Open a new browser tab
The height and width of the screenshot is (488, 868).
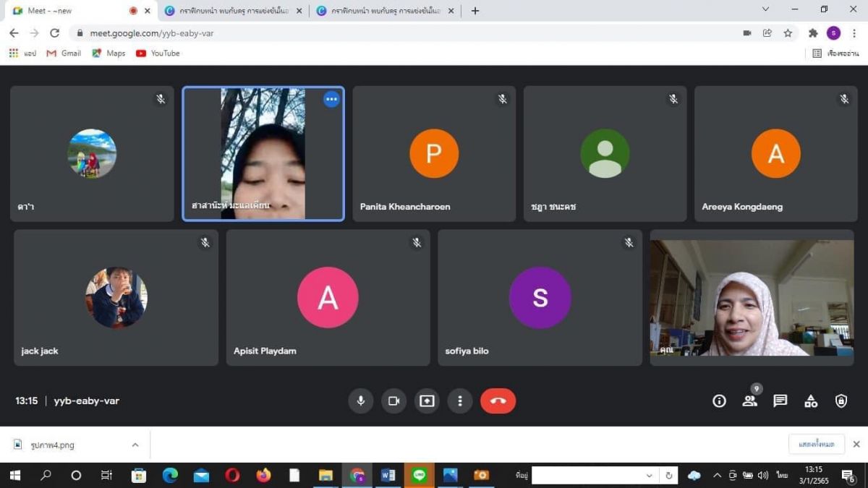[x=475, y=11]
